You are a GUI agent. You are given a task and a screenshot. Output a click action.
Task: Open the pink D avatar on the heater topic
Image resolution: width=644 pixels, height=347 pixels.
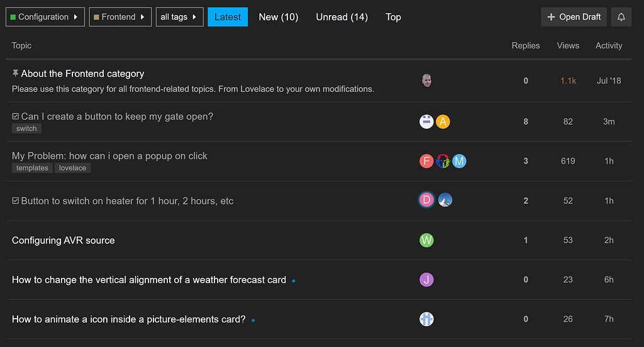(426, 200)
